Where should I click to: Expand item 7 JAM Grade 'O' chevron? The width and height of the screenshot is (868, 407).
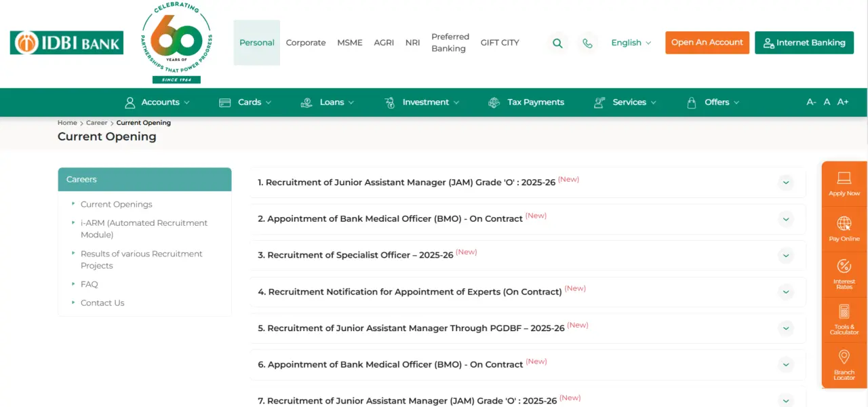786,400
